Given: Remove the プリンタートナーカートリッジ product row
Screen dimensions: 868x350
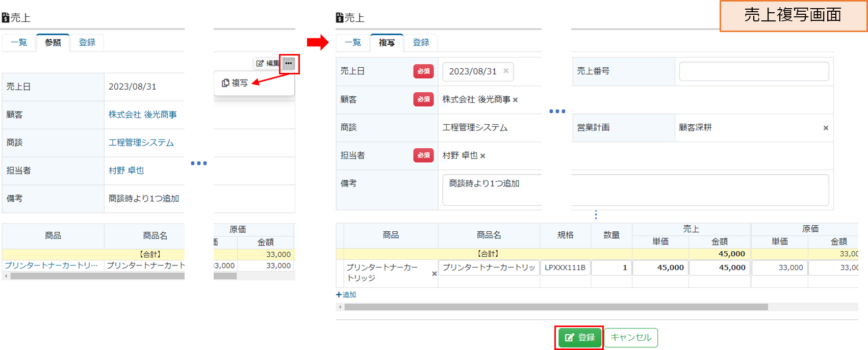Looking at the screenshot, I should coord(435,274).
